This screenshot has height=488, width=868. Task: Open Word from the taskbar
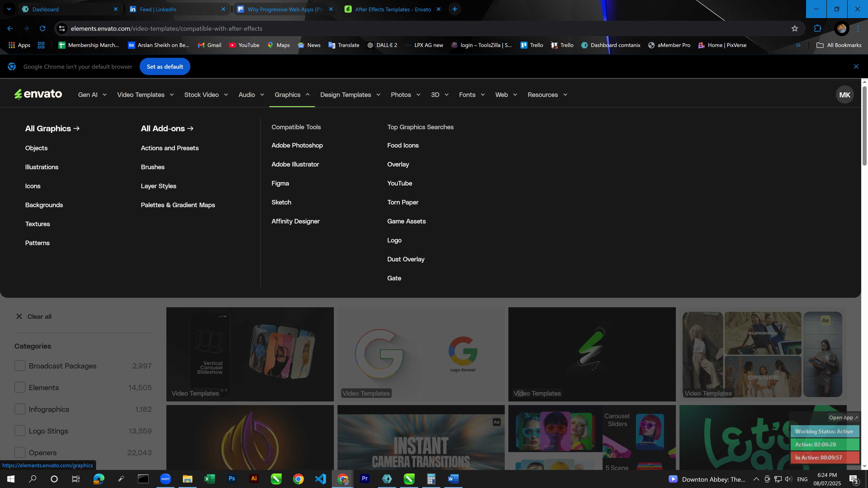pos(453,479)
